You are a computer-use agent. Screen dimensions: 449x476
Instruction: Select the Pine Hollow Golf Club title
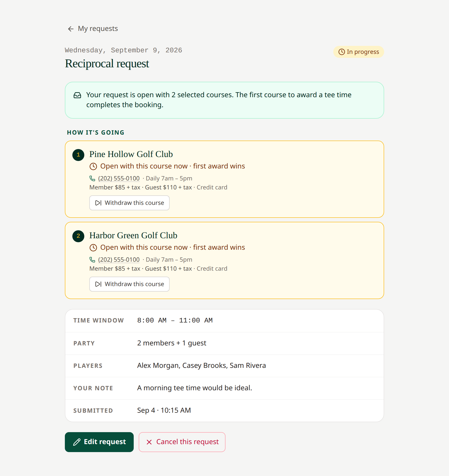click(131, 154)
